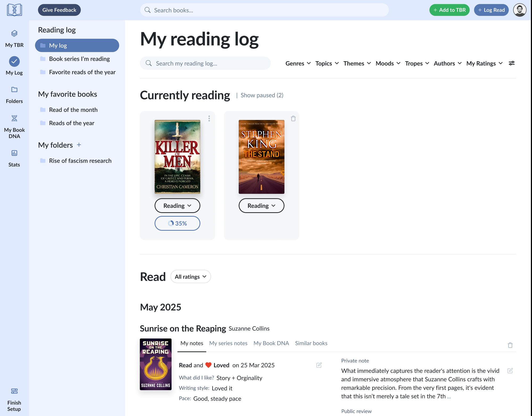Add a new folder with plus icon
This screenshot has height=416, width=532.
(x=79, y=145)
